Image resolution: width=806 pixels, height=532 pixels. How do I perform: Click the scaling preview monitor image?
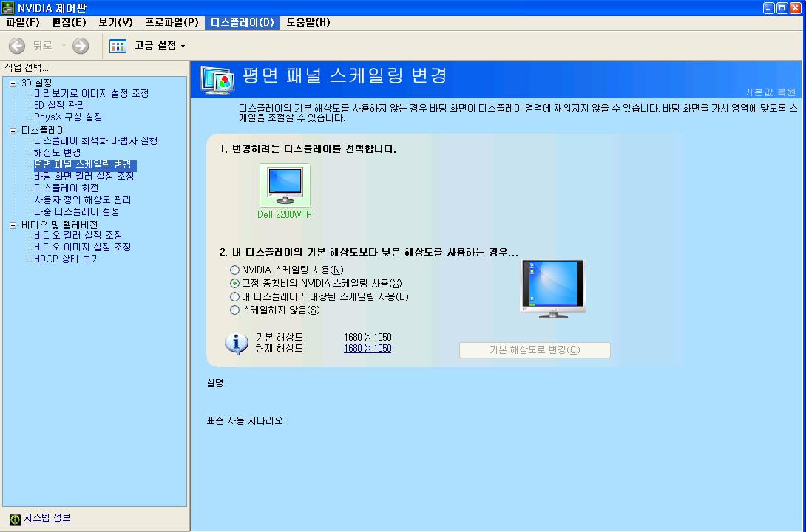click(553, 289)
